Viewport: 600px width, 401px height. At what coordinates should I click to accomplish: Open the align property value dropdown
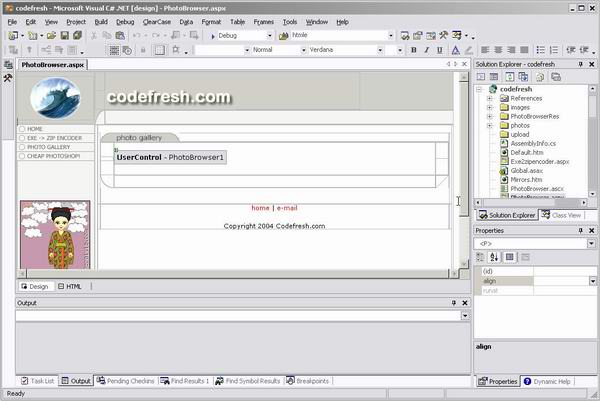tap(593, 281)
